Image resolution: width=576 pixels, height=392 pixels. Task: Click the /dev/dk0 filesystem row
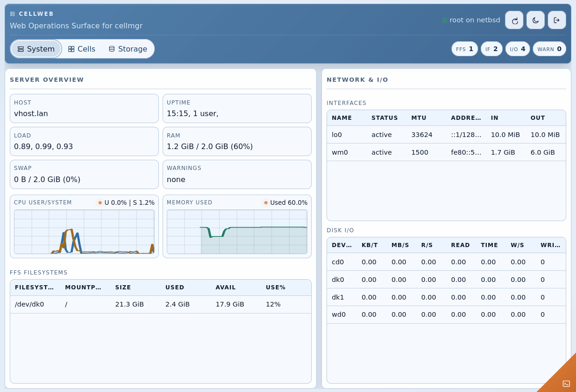tap(160, 305)
